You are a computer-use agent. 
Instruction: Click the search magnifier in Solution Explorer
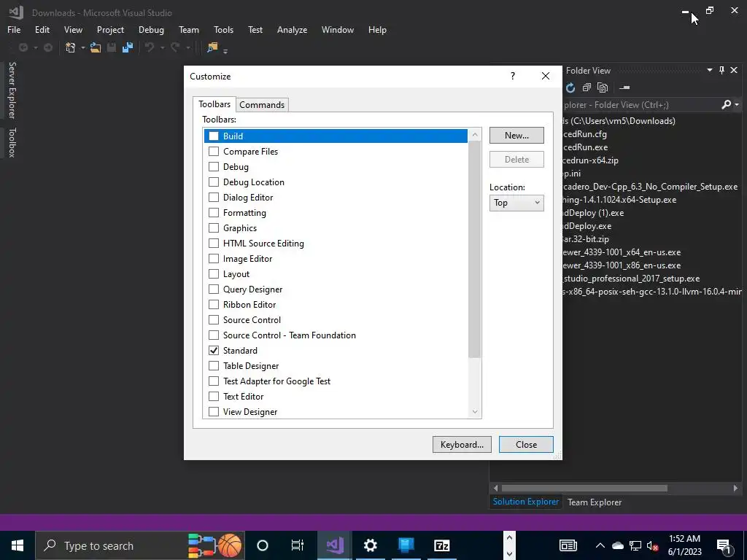[726, 104]
